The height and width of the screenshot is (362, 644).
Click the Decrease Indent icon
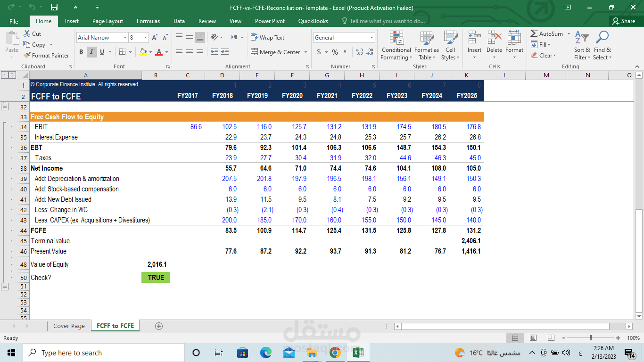point(214,52)
